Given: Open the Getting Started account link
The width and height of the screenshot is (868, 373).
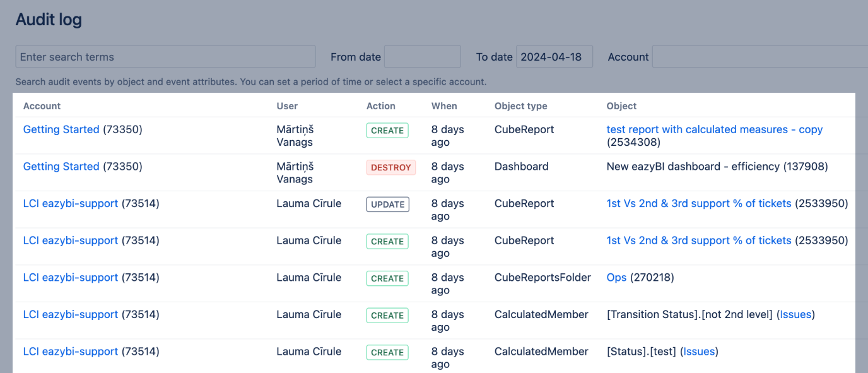Looking at the screenshot, I should coord(61,129).
